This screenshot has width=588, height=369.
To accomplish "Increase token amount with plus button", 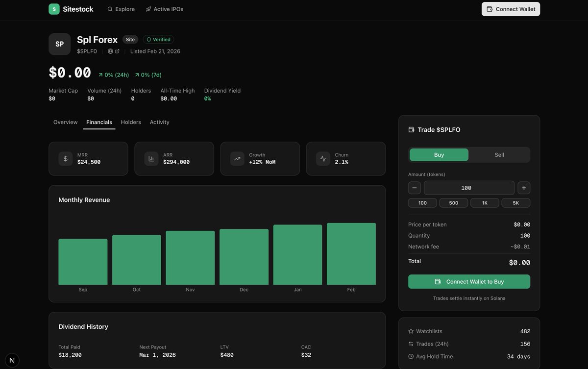I will tap(524, 188).
